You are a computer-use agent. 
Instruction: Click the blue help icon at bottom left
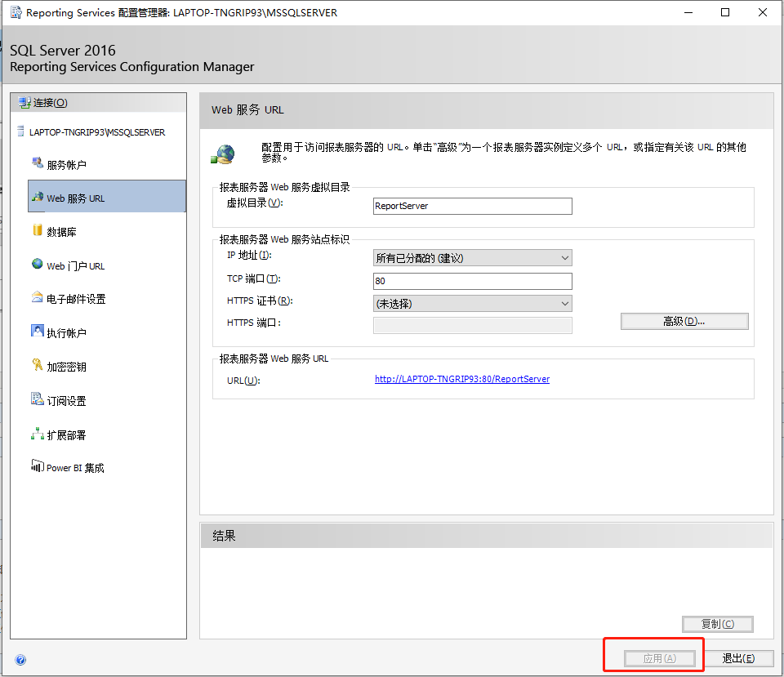tap(20, 660)
